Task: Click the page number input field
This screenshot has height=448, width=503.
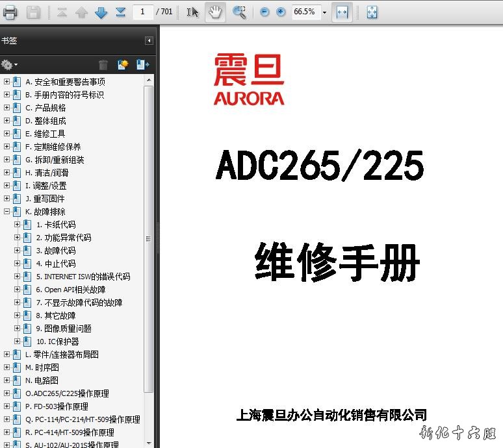Action: (142, 12)
